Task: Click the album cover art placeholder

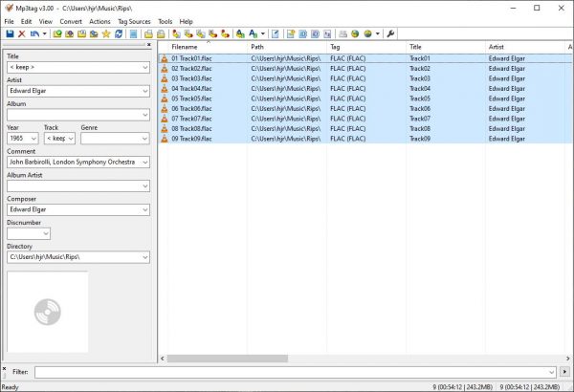Action: [x=48, y=312]
